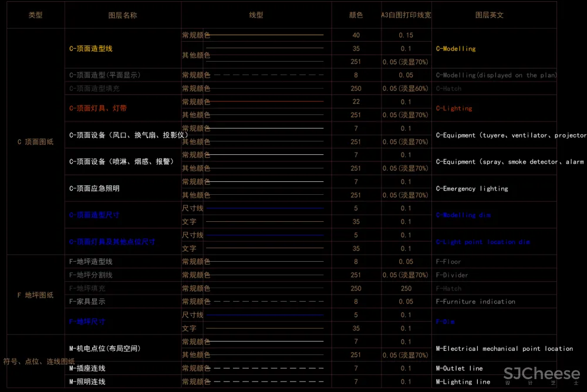587x392 pixels.
Task: Select the color value 22 cell
Action: coord(356,102)
